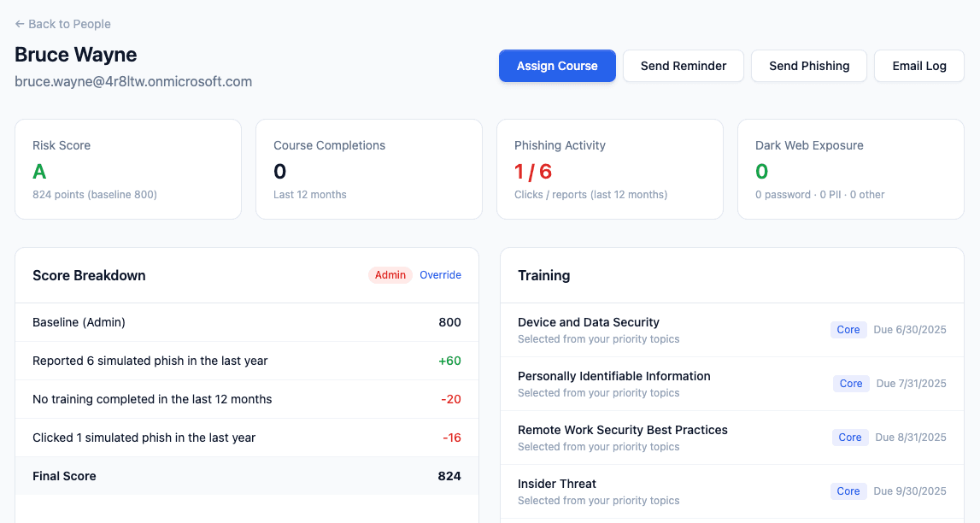Select the Phishing Activity card

[x=610, y=169]
